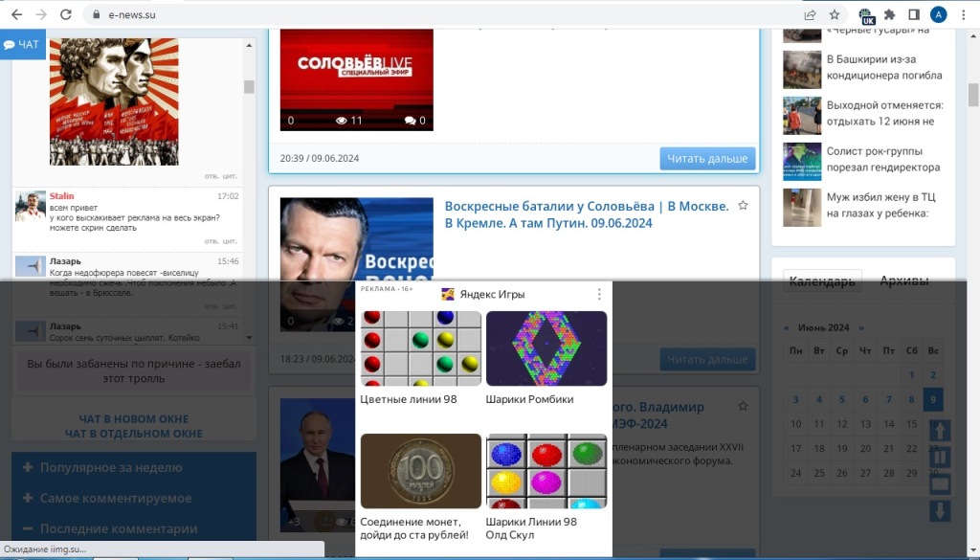This screenshot has width=980, height=560.
Task: Click the down-arrow floating button on the right side
Action: coord(940,510)
